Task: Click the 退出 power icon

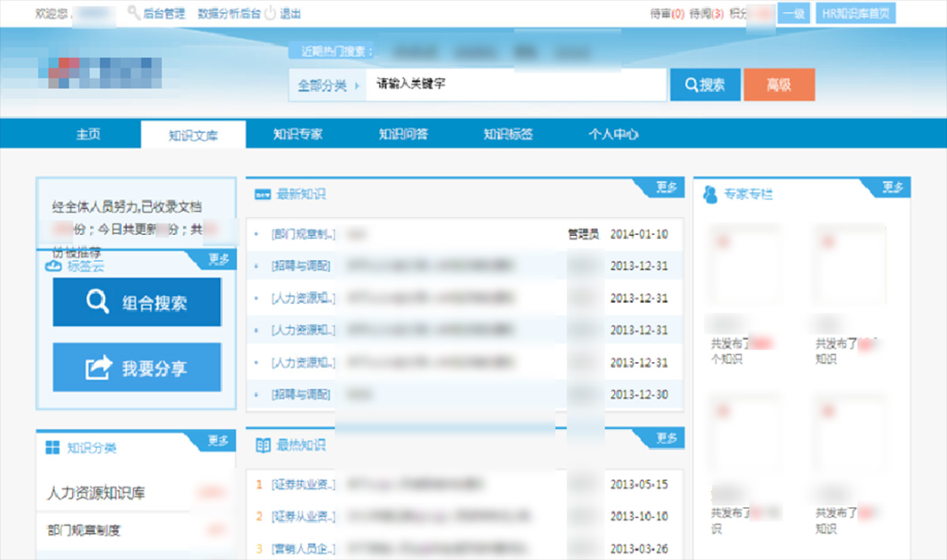Action: (x=270, y=13)
